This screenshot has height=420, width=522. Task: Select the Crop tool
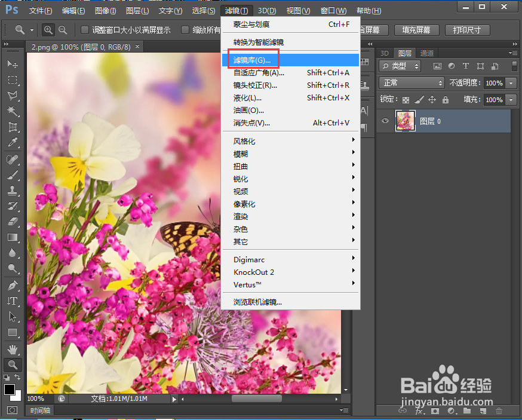coord(13,127)
